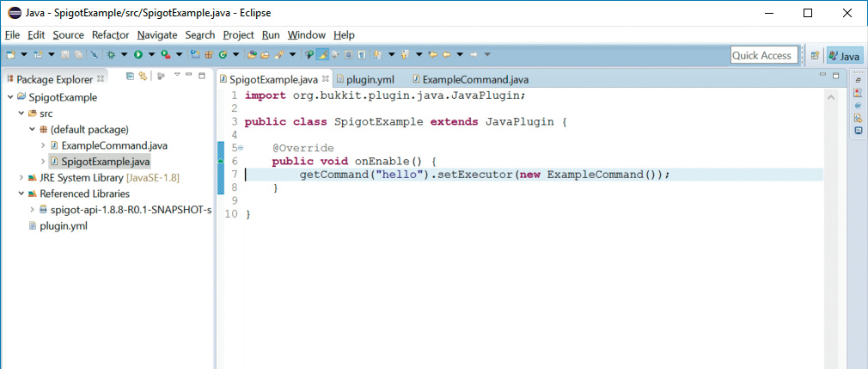Open Package Explorer View Menu triangle

pos(177,75)
